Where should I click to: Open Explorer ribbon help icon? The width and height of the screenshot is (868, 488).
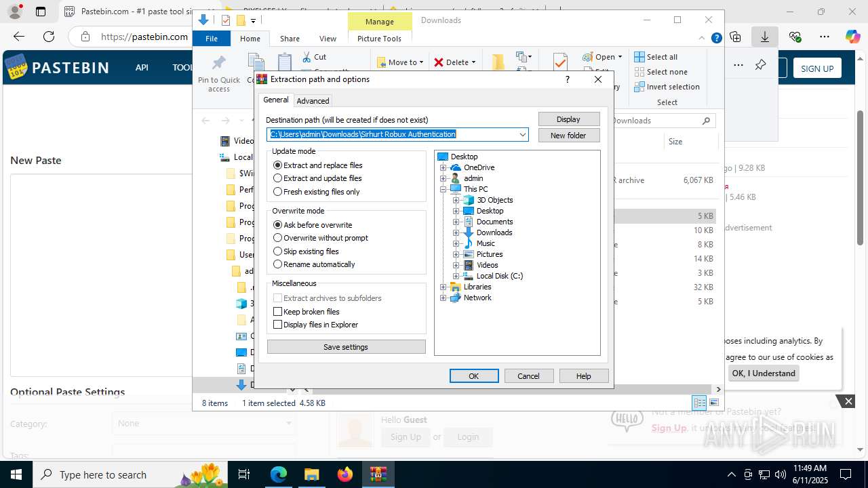coord(716,38)
